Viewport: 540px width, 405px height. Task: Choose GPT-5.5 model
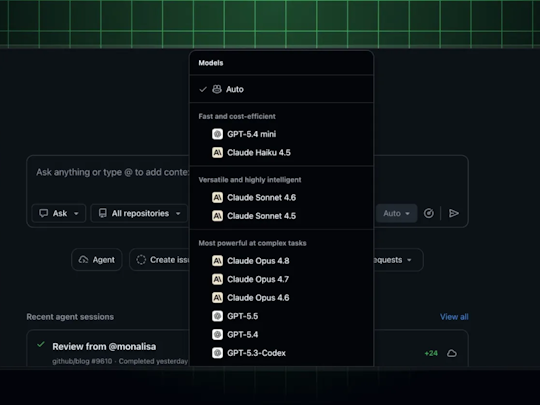(x=281, y=316)
